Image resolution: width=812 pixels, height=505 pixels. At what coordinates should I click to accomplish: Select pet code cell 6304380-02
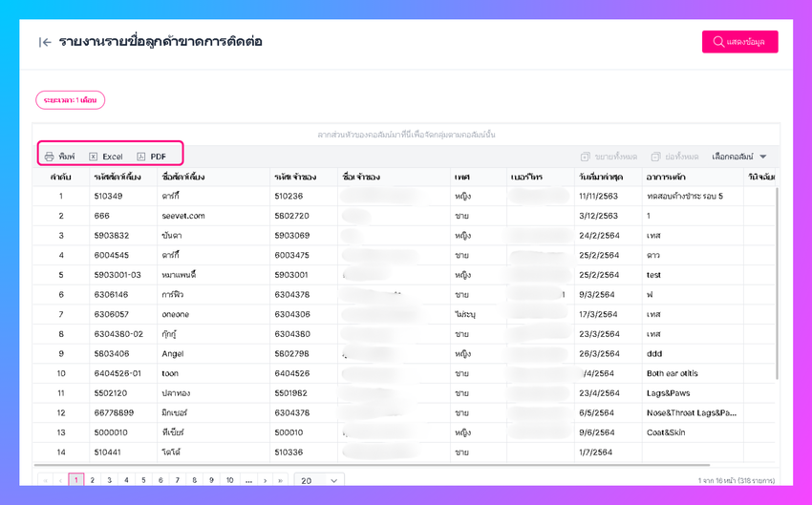point(123,334)
